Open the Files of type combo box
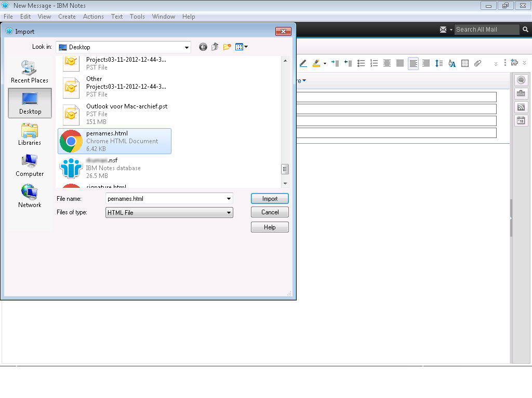Image resolution: width=532 pixels, height=398 pixels. click(169, 213)
